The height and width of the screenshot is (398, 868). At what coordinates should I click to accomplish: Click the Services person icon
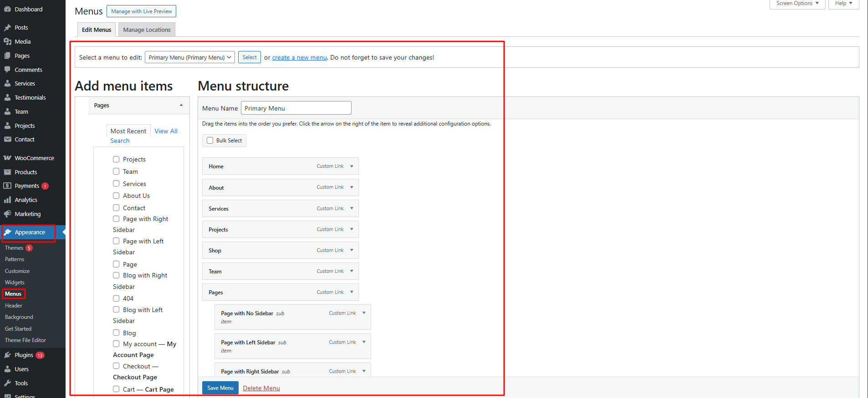[x=7, y=84]
